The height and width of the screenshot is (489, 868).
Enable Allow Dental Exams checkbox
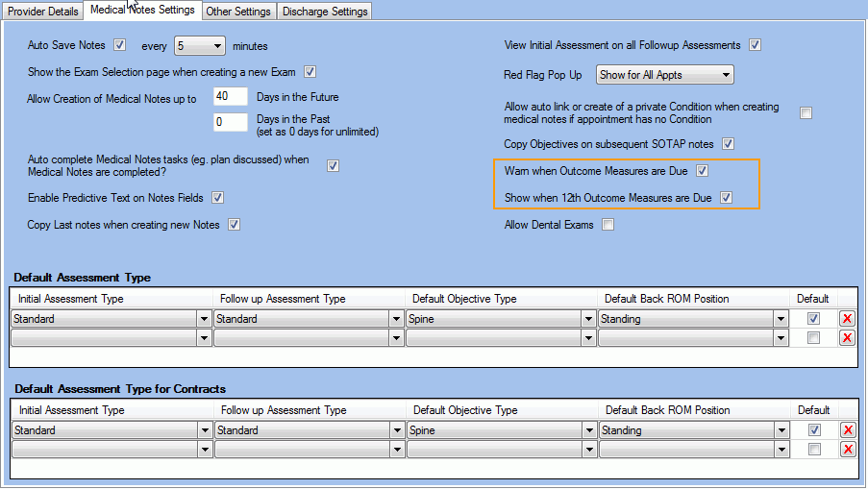coord(608,225)
